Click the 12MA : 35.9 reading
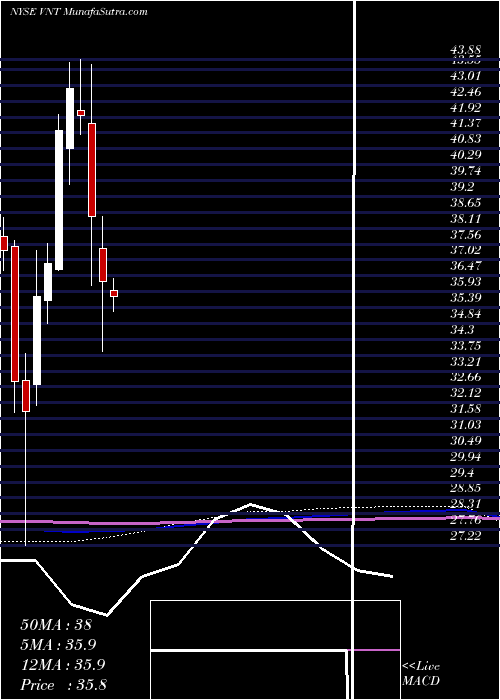This screenshot has width=500, height=700. pyautogui.click(x=62, y=664)
